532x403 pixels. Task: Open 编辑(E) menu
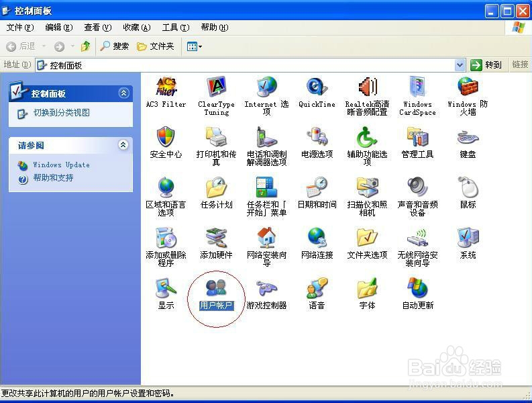[x=58, y=28]
